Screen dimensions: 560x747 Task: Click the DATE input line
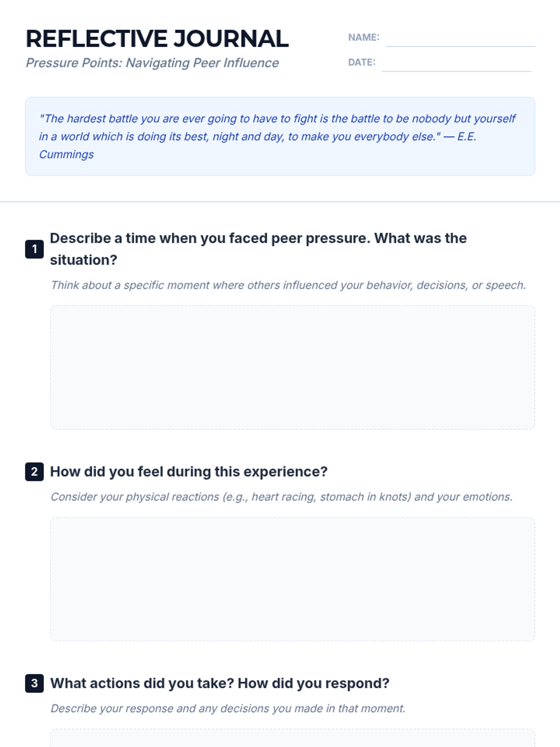pyautogui.click(x=456, y=64)
